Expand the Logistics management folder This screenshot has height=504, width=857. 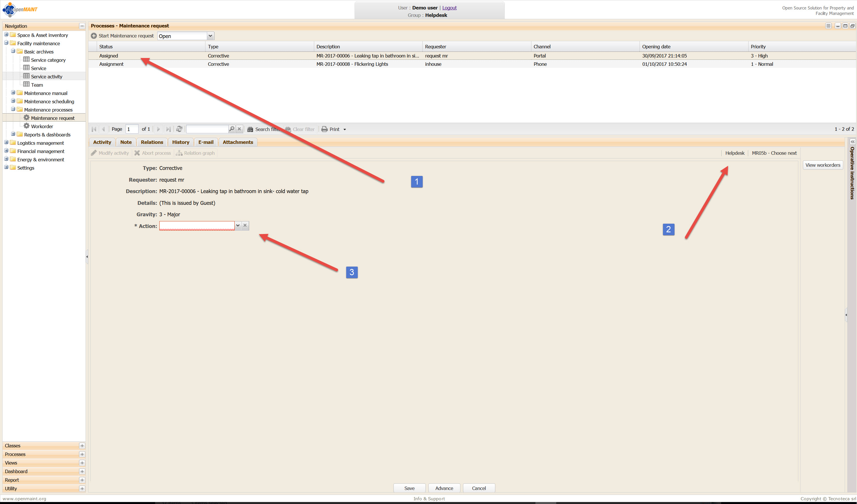[6, 143]
